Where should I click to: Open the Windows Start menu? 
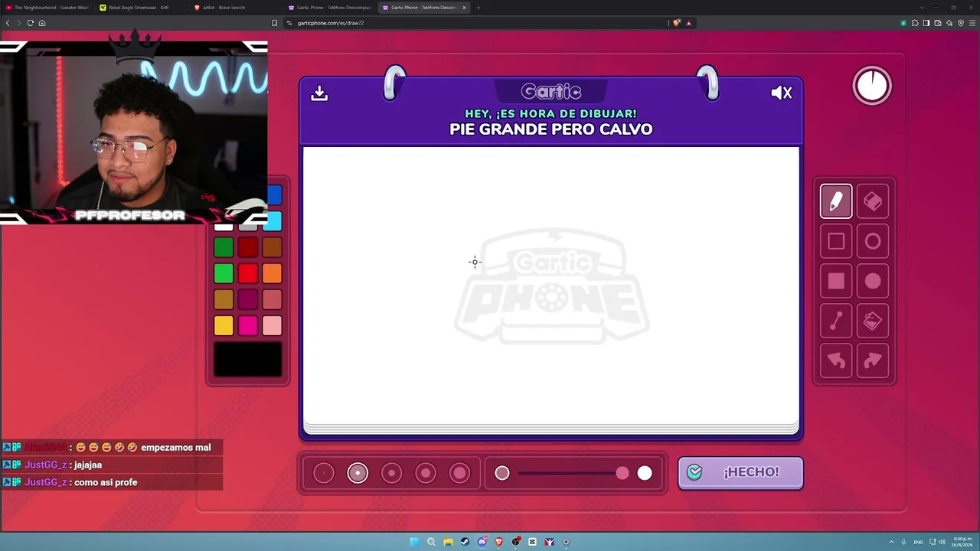pos(414,542)
